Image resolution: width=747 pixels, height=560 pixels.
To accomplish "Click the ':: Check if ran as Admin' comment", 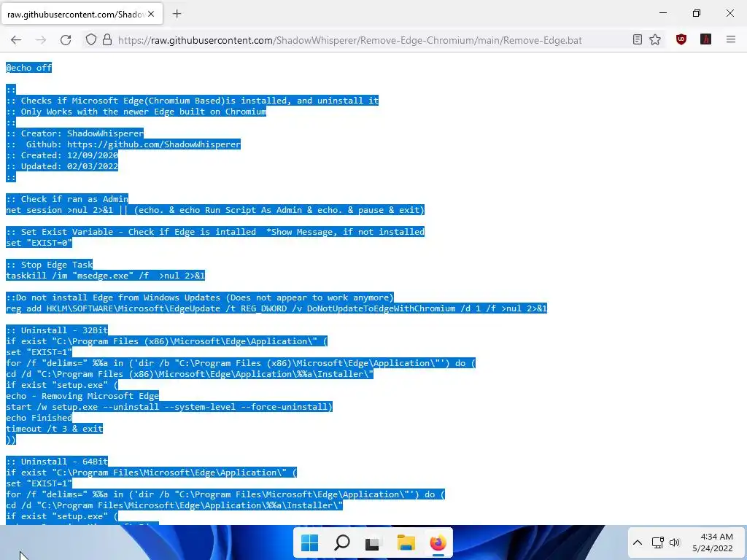I will click(67, 199).
